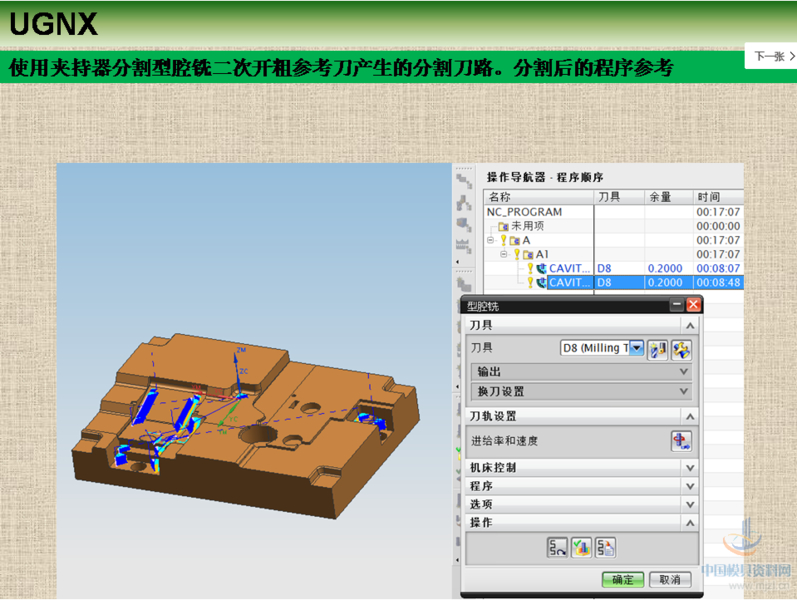
Task: Collapse the A1 tree node
Action: [x=504, y=255]
